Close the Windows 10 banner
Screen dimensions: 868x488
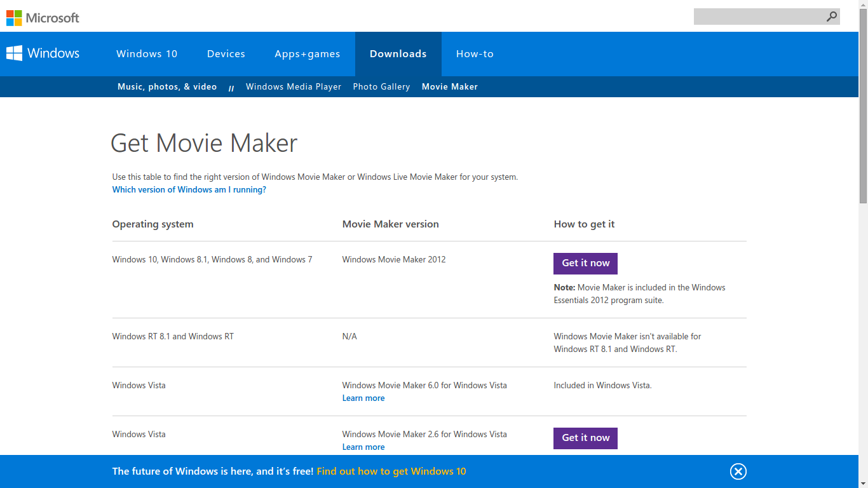738,471
